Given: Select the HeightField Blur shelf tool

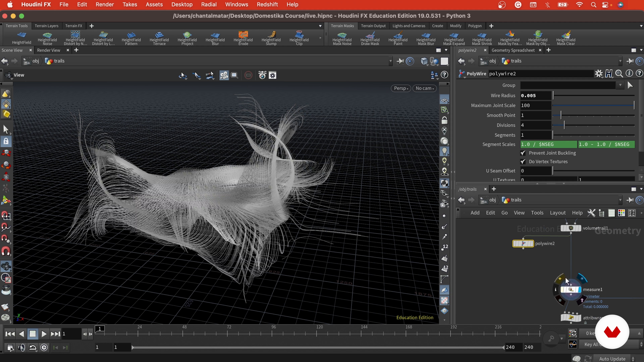Looking at the screenshot, I should pos(215,38).
